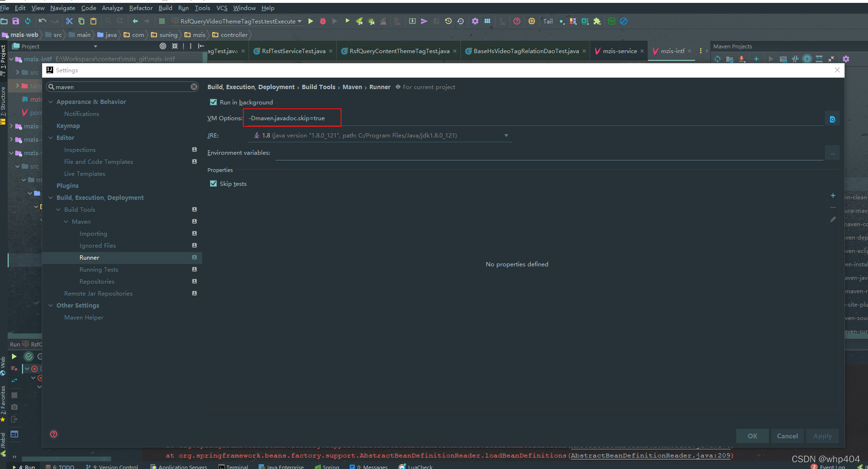This screenshot has height=469, width=868.
Task: Open Maven Projects settings gear
Action: pyautogui.click(x=846, y=59)
